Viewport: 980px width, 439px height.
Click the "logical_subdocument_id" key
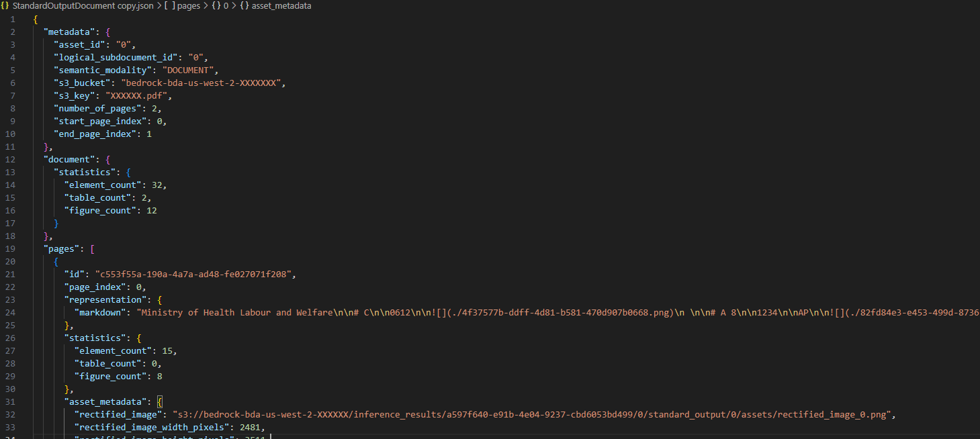116,57
